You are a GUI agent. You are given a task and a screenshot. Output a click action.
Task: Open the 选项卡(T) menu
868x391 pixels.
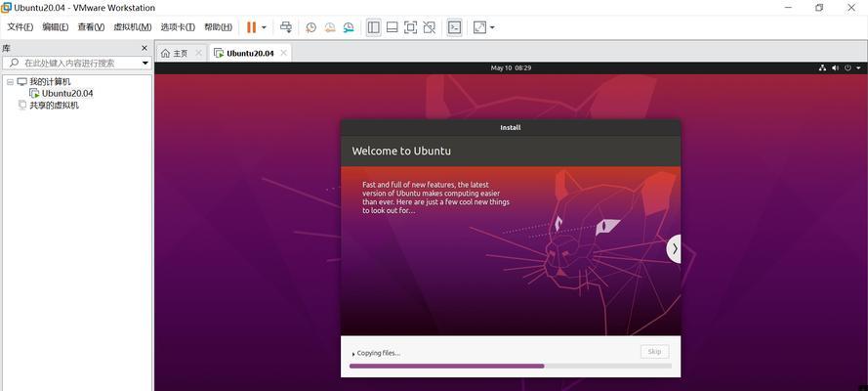[x=178, y=27]
